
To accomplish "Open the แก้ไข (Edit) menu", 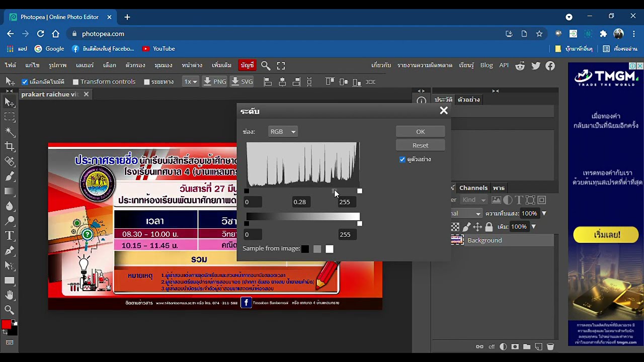I will 32,65.
